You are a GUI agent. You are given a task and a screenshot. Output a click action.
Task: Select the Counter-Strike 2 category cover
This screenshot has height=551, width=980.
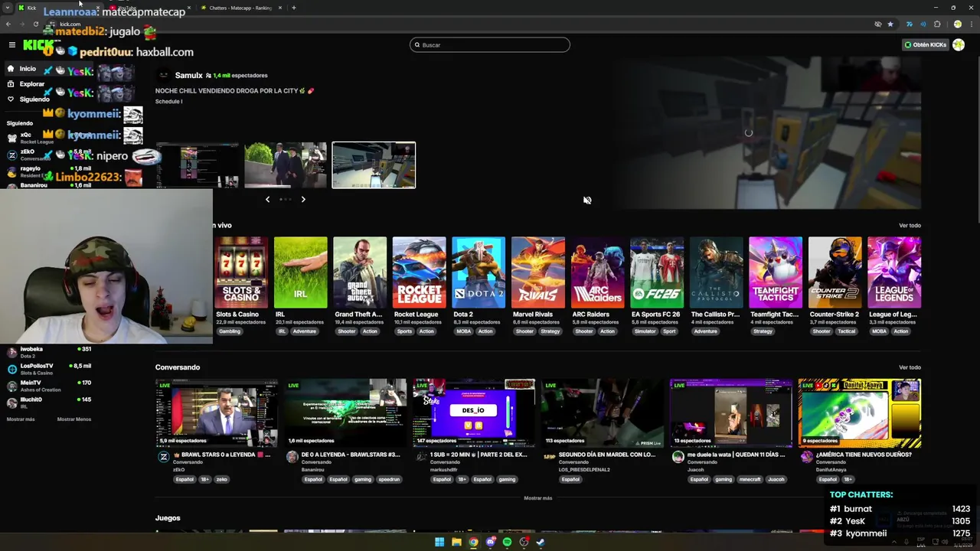pyautogui.click(x=835, y=272)
